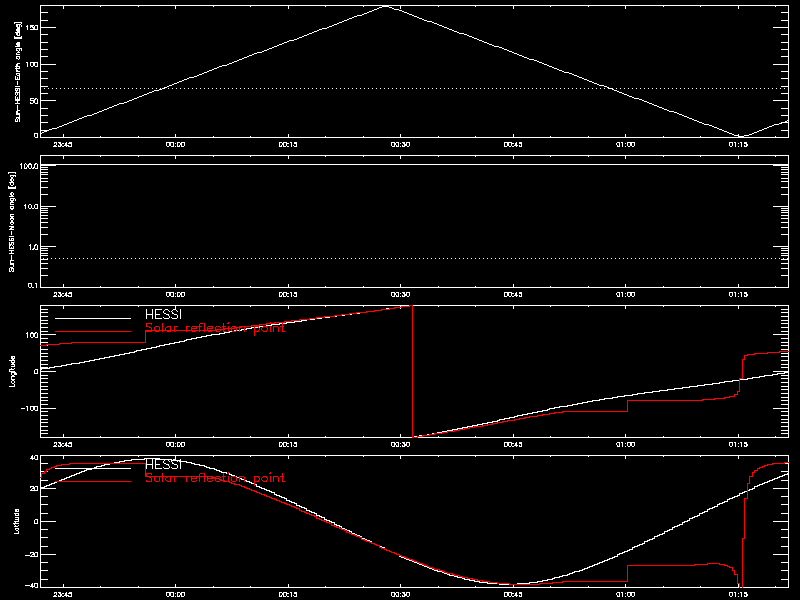Click the Latitude axis title
This screenshot has width=800, height=600.
(x=16, y=521)
